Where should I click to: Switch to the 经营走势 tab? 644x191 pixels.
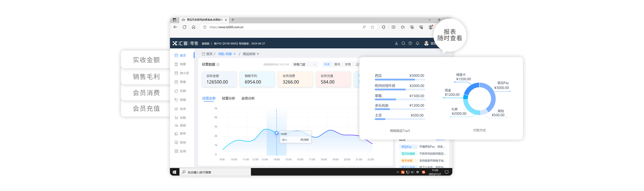click(209, 98)
